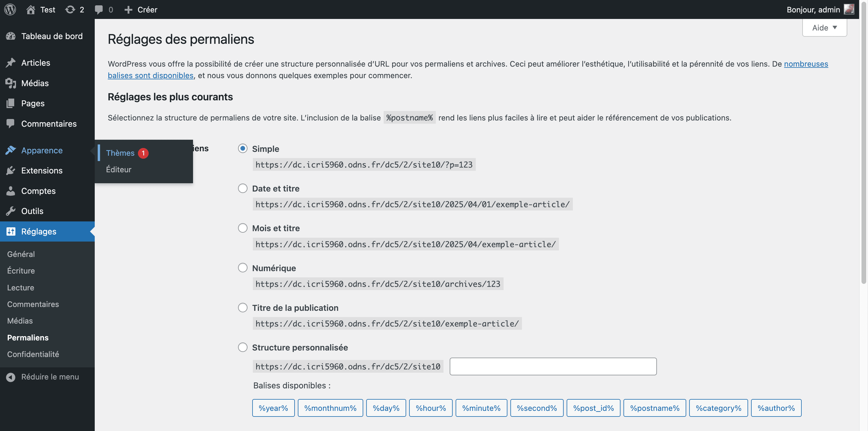Screen dimensions: 868x431
Task: Select Structure personnalisée radio button
Action: click(x=243, y=348)
